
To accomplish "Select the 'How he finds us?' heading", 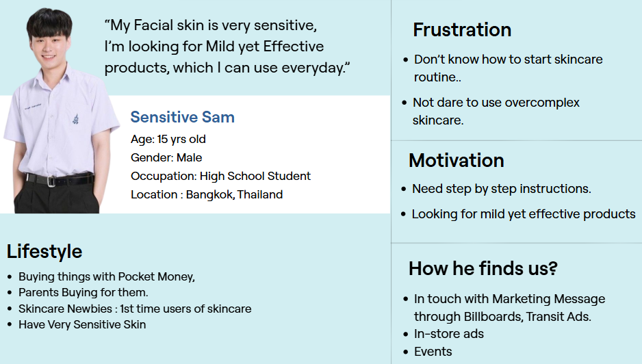I will pyautogui.click(x=483, y=268).
